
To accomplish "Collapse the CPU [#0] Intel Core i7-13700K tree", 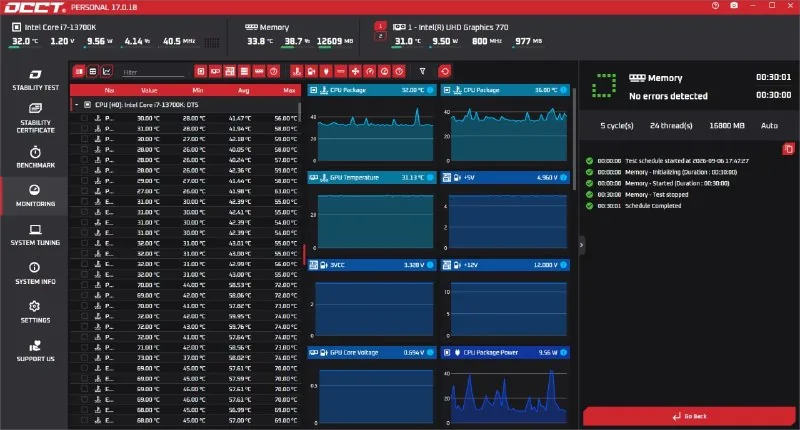I will pos(77,105).
